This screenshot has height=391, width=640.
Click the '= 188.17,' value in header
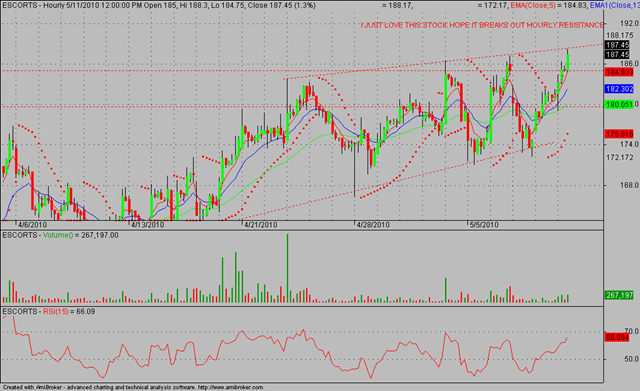coord(398,6)
